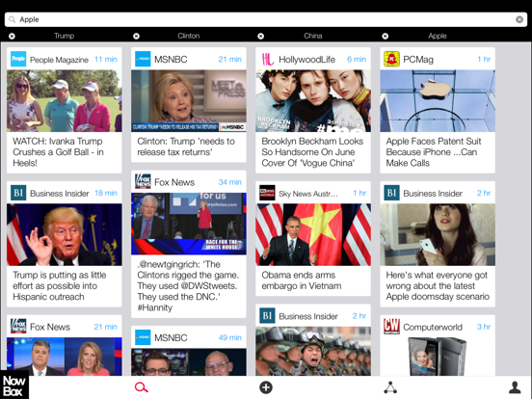Image resolution: width=532 pixels, height=399 pixels.
Task: Click '11 min' timestamp on People Magazine
Action: pyautogui.click(x=106, y=60)
